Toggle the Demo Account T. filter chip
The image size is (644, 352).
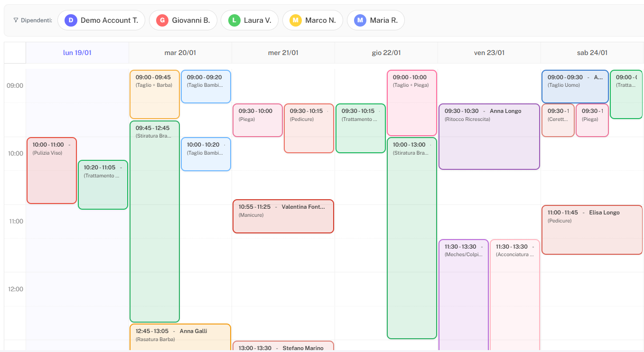[x=102, y=20]
